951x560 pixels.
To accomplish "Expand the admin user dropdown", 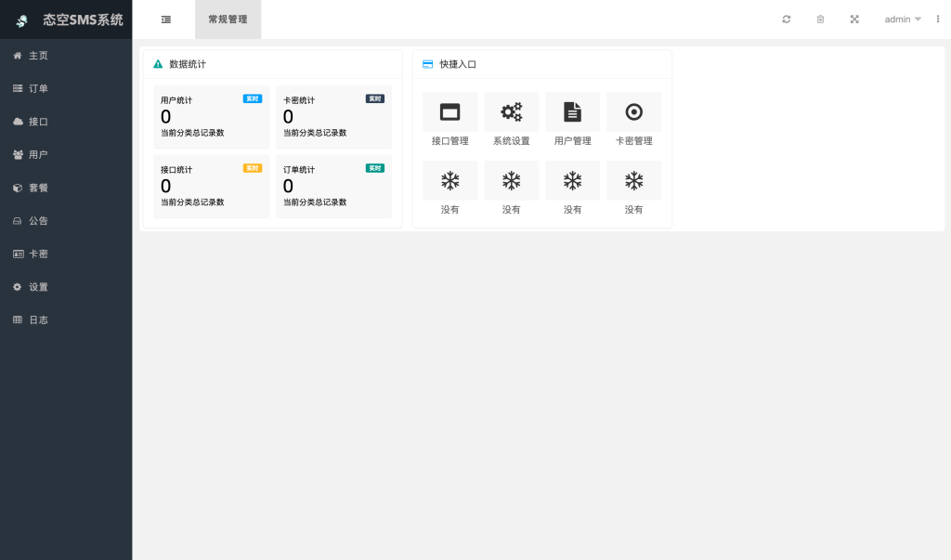I will tap(902, 20).
